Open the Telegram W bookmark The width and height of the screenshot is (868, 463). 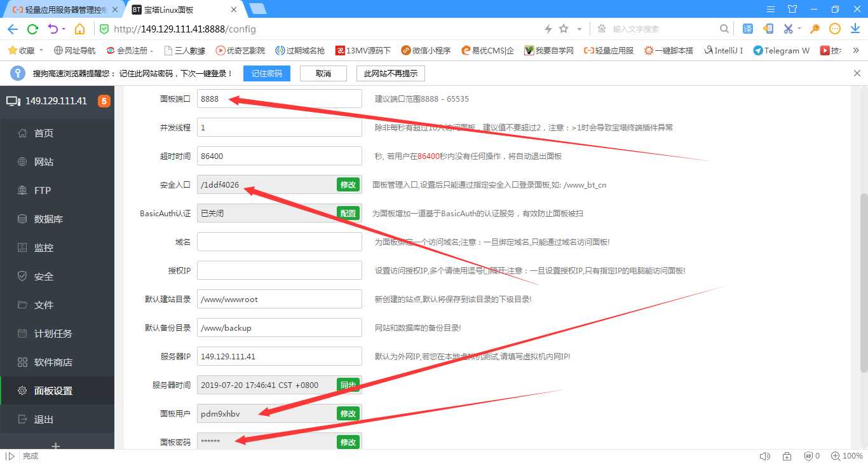[782, 50]
